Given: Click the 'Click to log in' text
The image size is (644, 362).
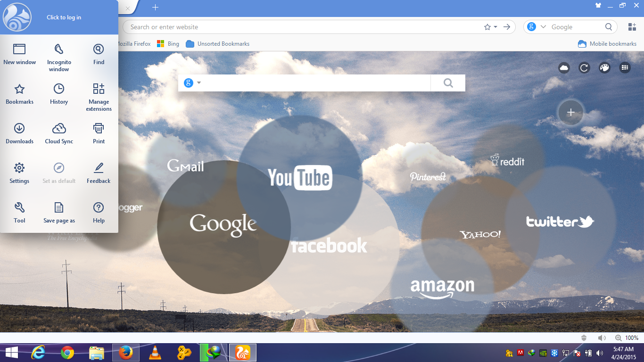Looking at the screenshot, I should pyautogui.click(x=64, y=17).
